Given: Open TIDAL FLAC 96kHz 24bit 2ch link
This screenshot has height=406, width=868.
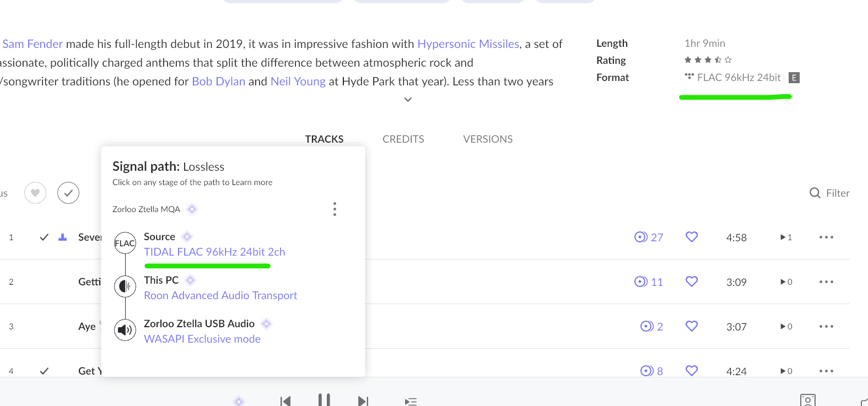Looking at the screenshot, I should (214, 252).
